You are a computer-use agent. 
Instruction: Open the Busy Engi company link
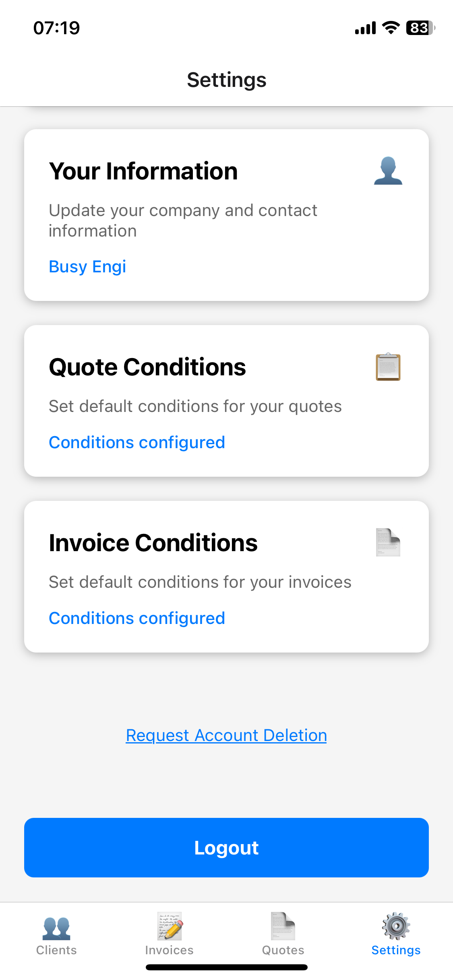(x=87, y=267)
